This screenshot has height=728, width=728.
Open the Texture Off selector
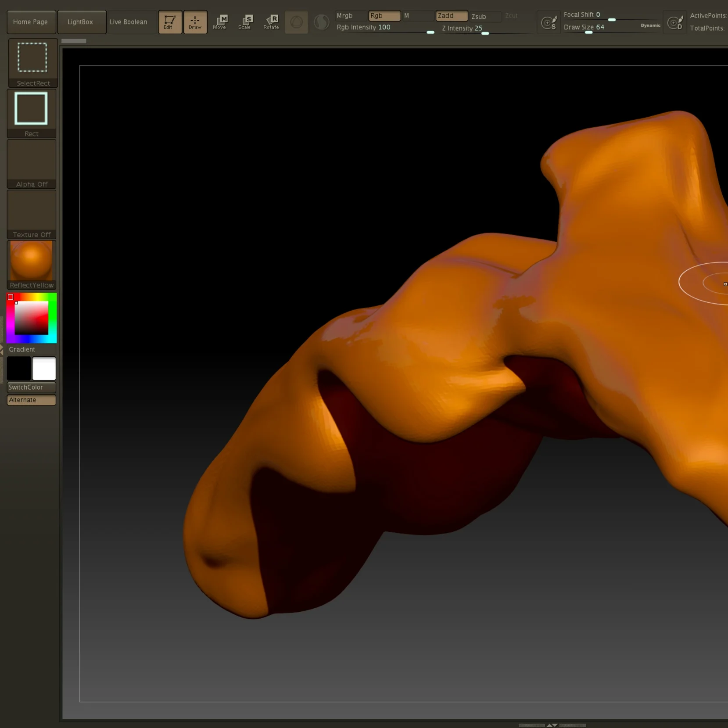click(31, 215)
